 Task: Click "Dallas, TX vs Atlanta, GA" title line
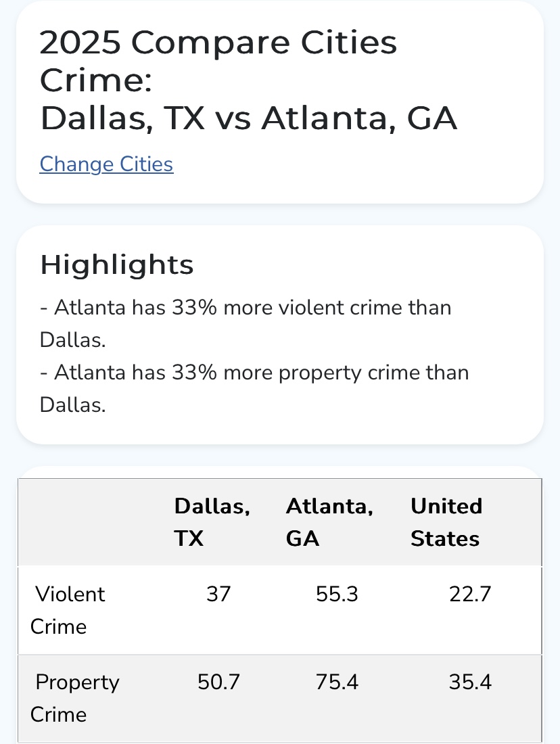tap(249, 118)
